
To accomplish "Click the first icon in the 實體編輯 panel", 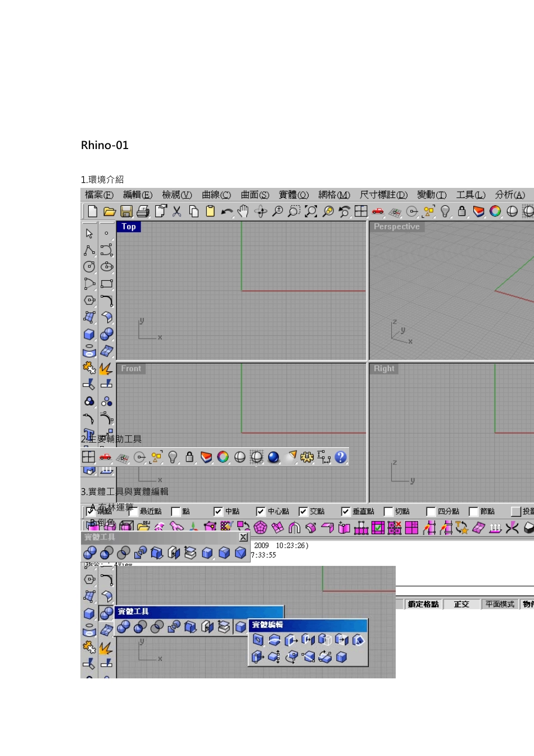I will coord(258,640).
